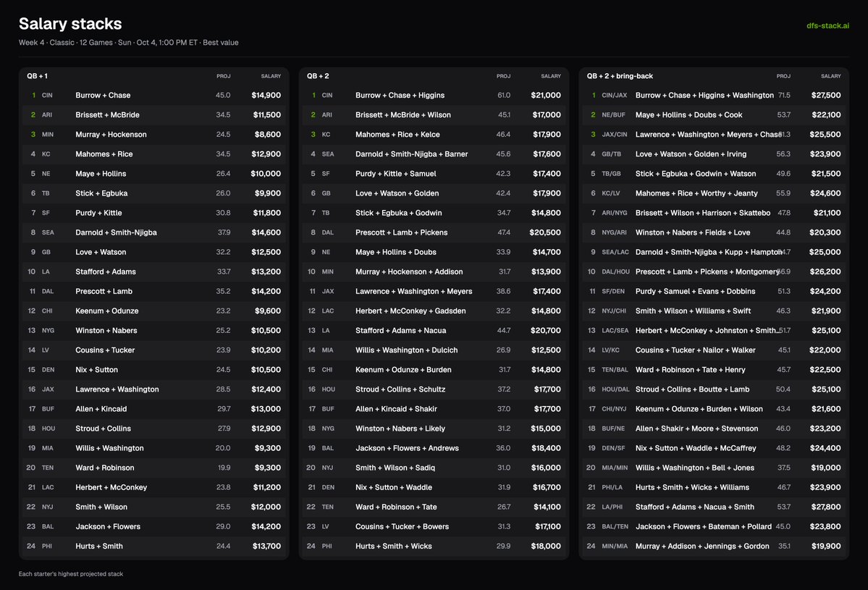Image resolution: width=868 pixels, height=590 pixels.
Task: Click "Brissett + Wilson + Harrison + Skattebo" stack
Action: pyautogui.click(x=703, y=213)
